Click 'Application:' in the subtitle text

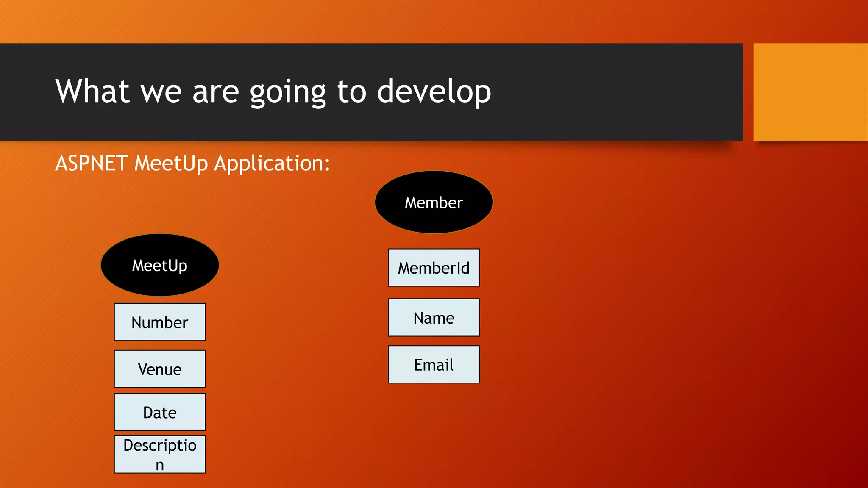272,164
